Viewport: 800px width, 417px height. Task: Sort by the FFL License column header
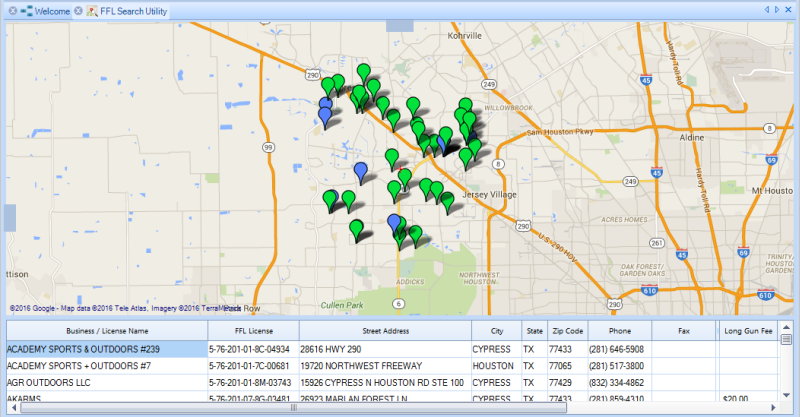click(254, 331)
